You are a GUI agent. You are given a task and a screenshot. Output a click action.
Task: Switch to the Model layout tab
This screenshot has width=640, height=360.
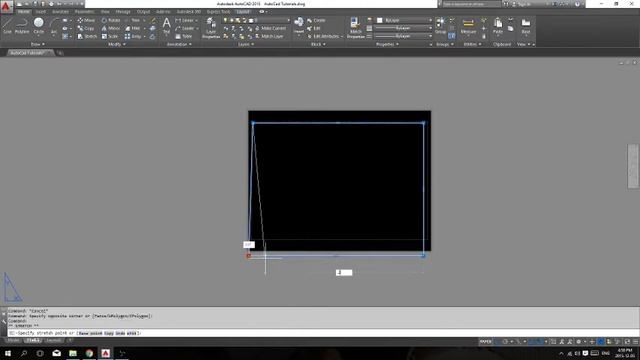13,340
